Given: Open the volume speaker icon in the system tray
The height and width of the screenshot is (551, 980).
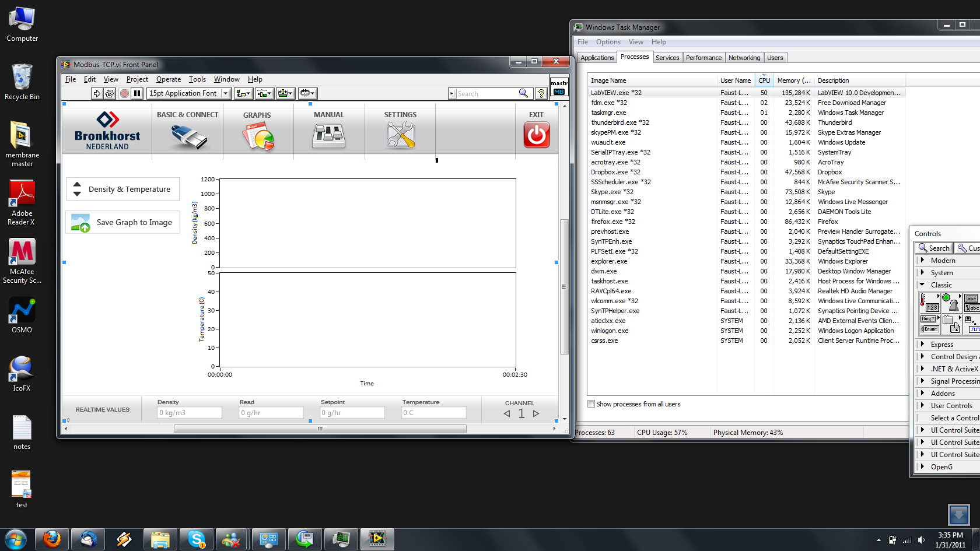Looking at the screenshot, I should coord(921,540).
